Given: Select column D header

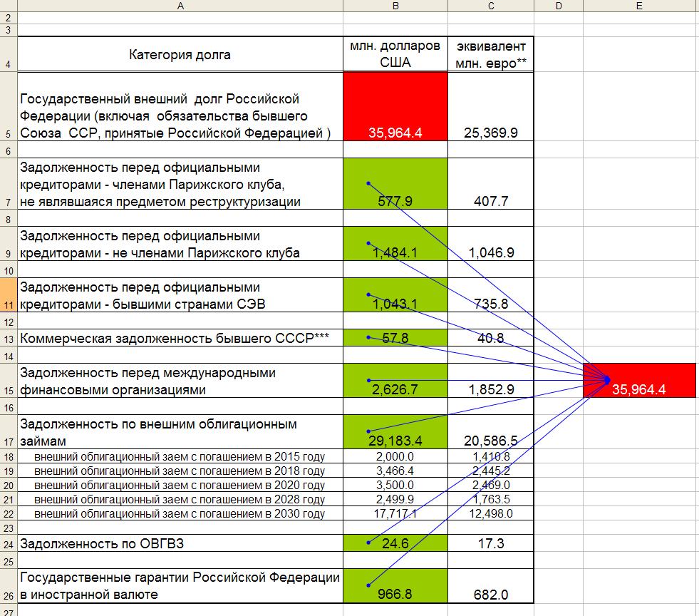Looking at the screenshot, I should 559,6.
